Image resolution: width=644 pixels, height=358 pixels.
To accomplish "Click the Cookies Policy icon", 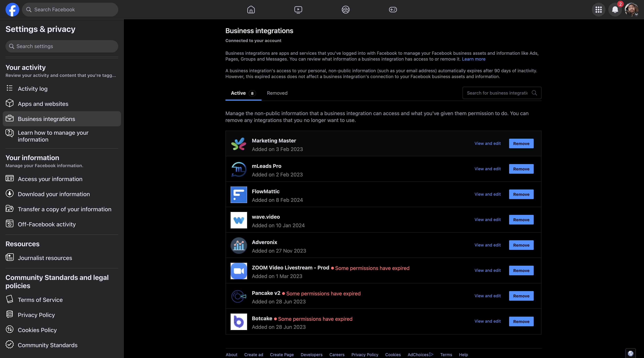I will pyautogui.click(x=9, y=329).
